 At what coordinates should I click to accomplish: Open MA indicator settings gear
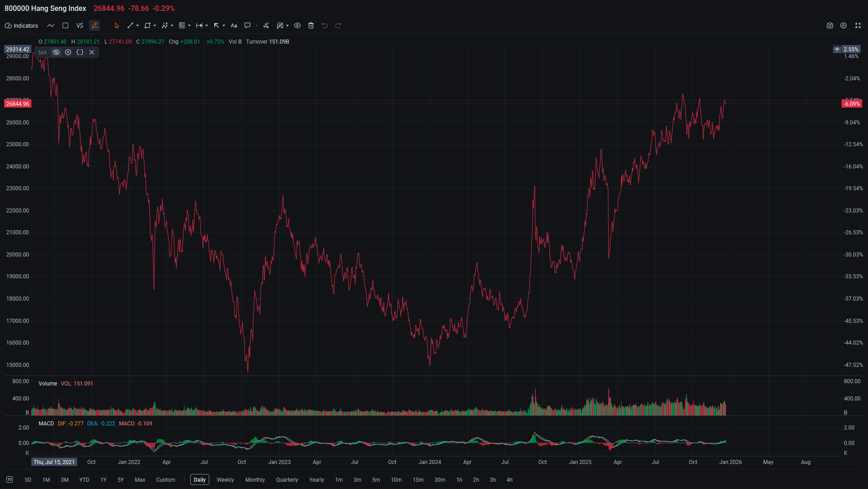68,53
